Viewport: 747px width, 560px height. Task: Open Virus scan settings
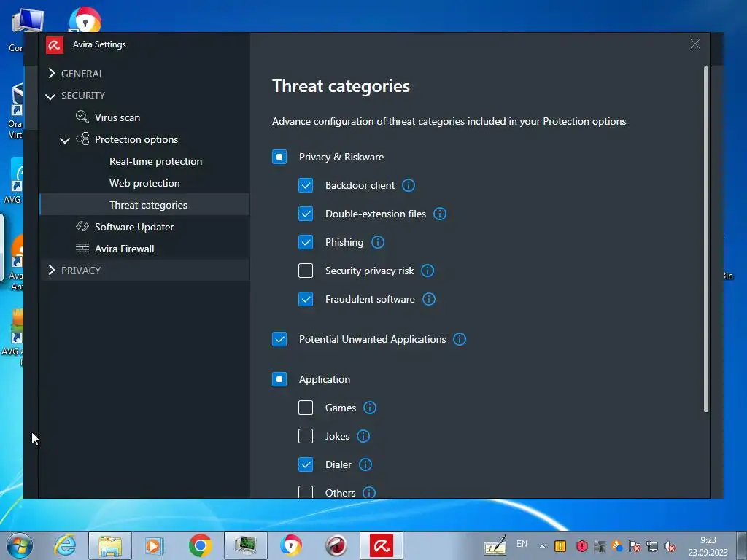[x=117, y=117]
